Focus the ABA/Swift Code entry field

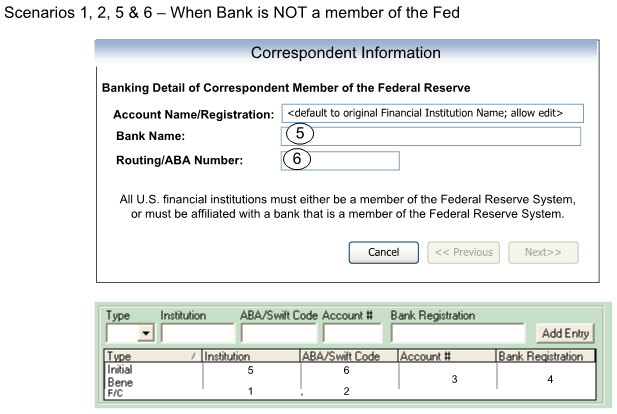click(x=276, y=332)
